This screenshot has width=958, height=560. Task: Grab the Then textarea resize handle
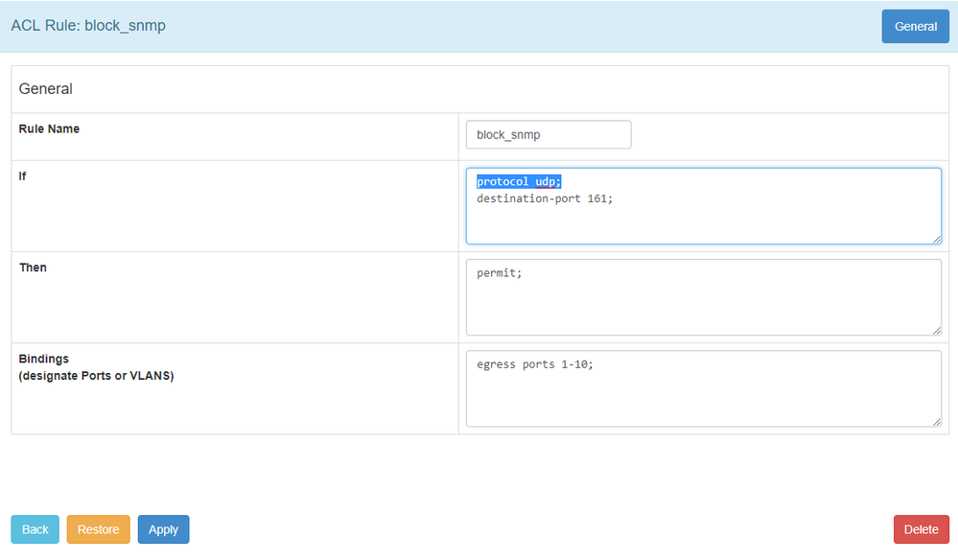point(936,330)
